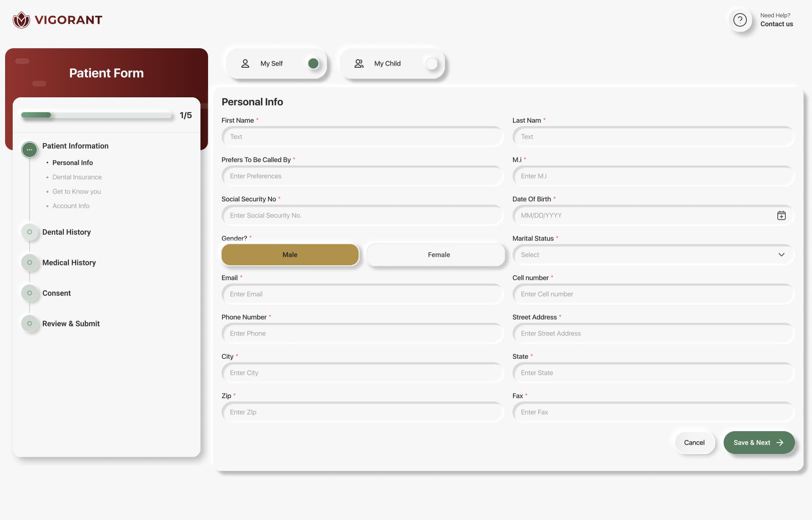Click the M.i input field
The image size is (812, 520).
click(653, 176)
